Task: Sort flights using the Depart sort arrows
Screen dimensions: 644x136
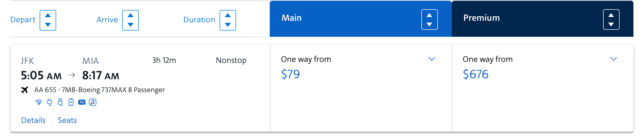Action: (x=48, y=20)
